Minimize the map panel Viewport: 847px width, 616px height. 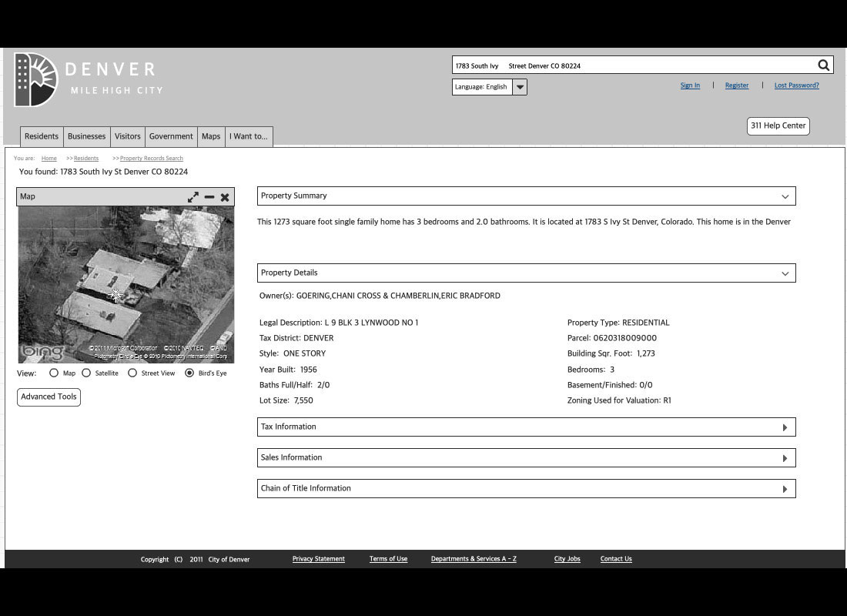tap(209, 197)
